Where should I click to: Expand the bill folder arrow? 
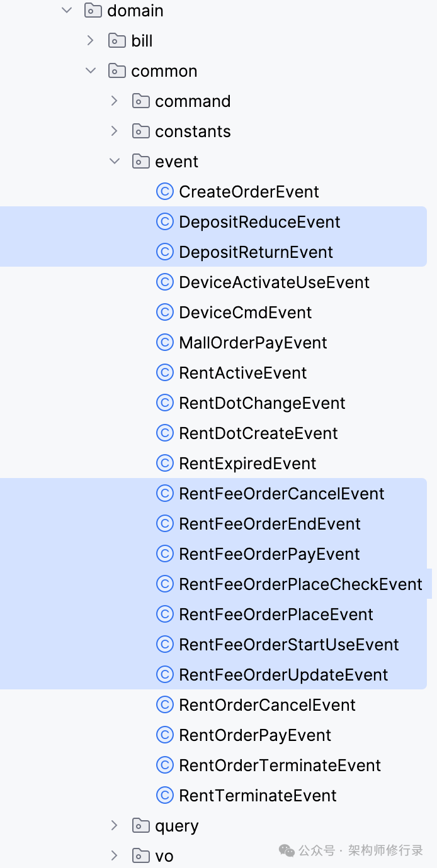coord(91,41)
